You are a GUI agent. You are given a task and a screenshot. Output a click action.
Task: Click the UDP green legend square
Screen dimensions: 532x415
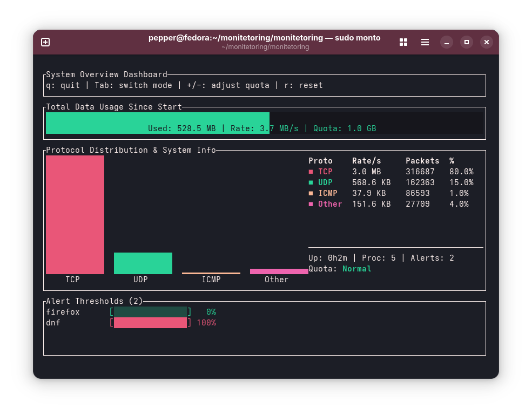point(311,182)
